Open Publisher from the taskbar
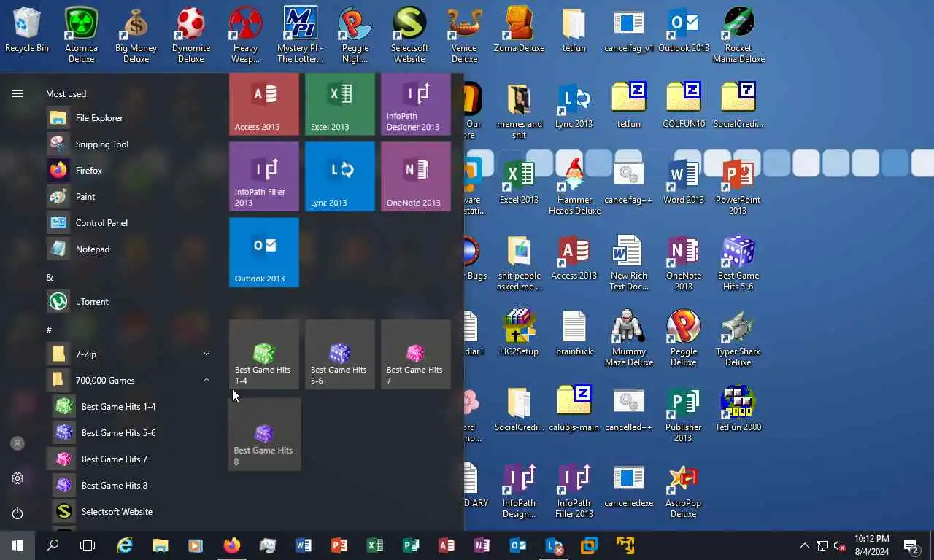 (x=411, y=545)
